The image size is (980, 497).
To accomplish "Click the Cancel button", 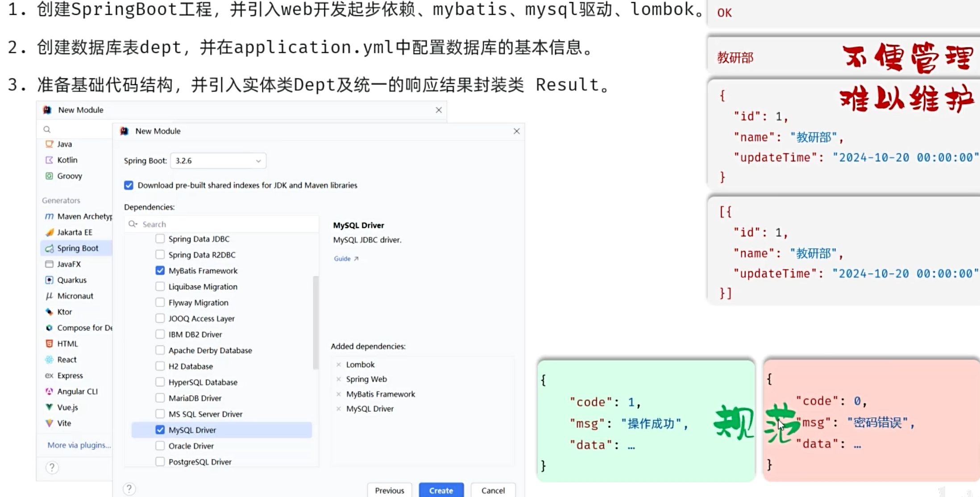I will [x=493, y=490].
